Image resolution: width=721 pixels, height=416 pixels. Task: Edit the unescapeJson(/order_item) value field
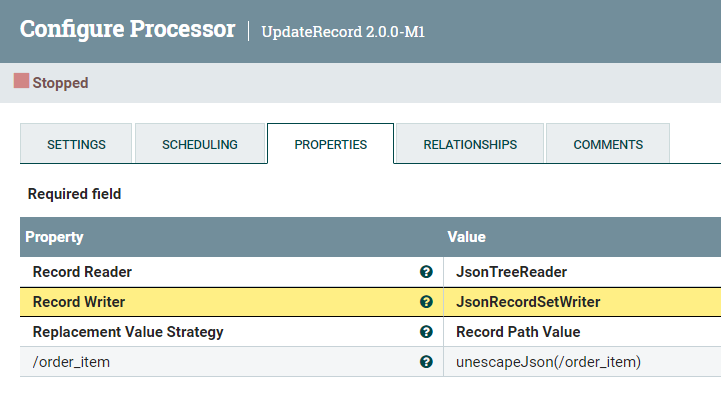coord(548,362)
